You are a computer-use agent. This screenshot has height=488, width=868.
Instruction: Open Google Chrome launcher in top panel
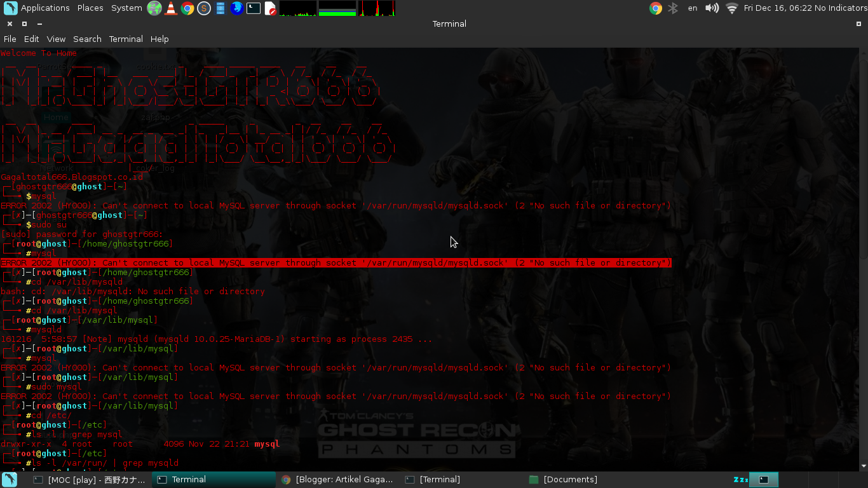(187, 8)
